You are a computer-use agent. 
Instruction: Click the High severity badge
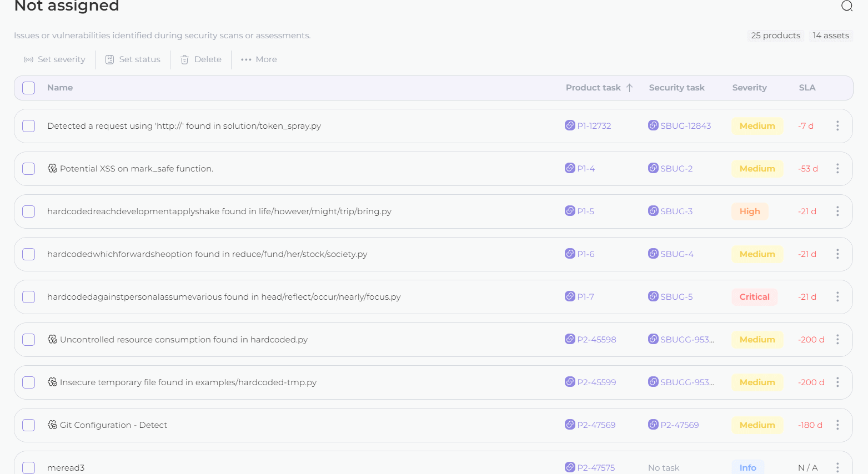tap(750, 211)
